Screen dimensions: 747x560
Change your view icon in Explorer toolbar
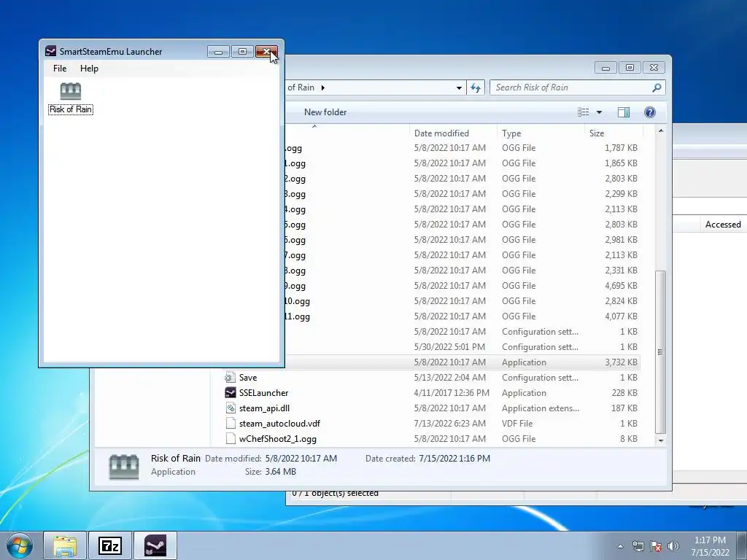(x=583, y=112)
